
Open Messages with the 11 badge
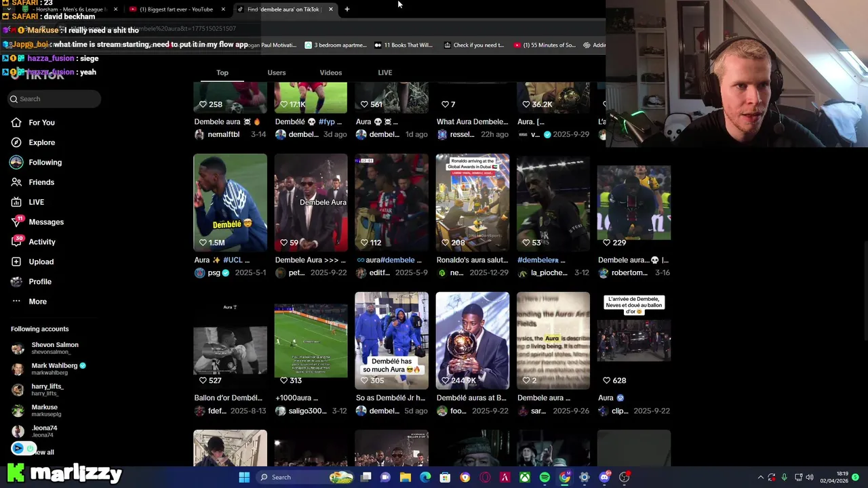pyautogui.click(x=37, y=222)
